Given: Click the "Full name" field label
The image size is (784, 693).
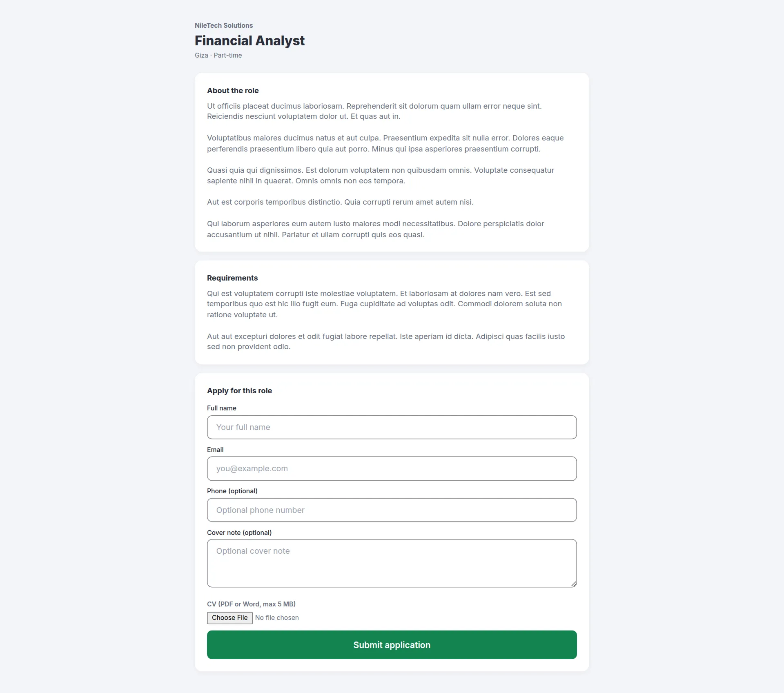Looking at the screenshot, I should (x=222, y=408).
